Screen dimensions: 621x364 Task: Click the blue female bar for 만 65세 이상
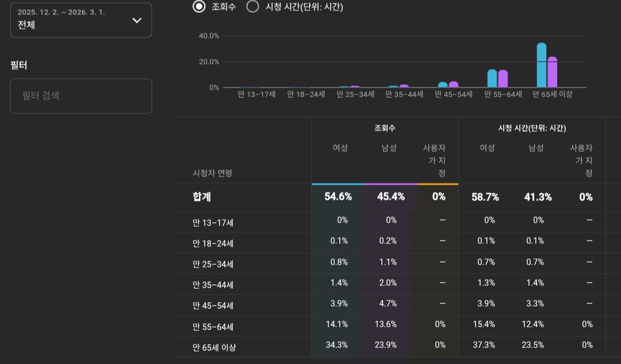point(542,65)
